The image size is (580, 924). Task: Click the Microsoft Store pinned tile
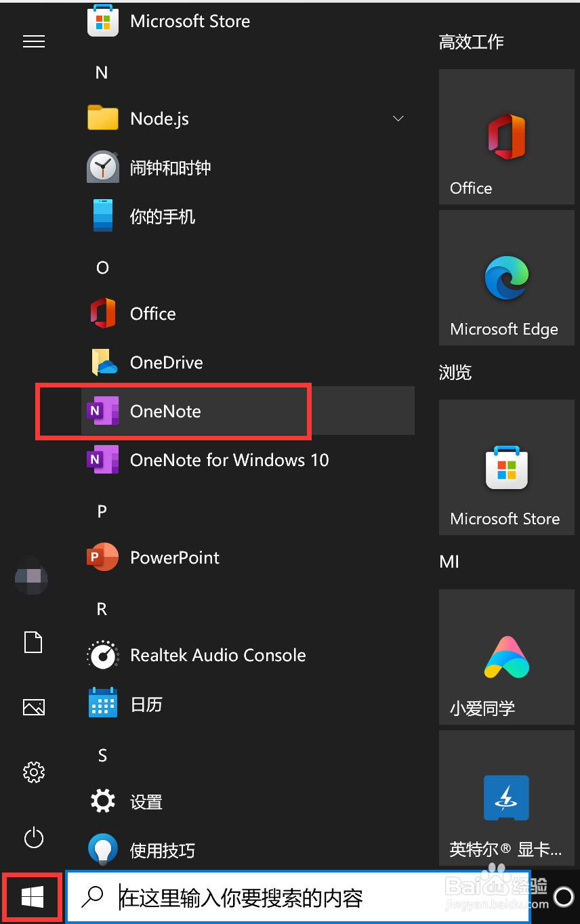coord(507,467)
